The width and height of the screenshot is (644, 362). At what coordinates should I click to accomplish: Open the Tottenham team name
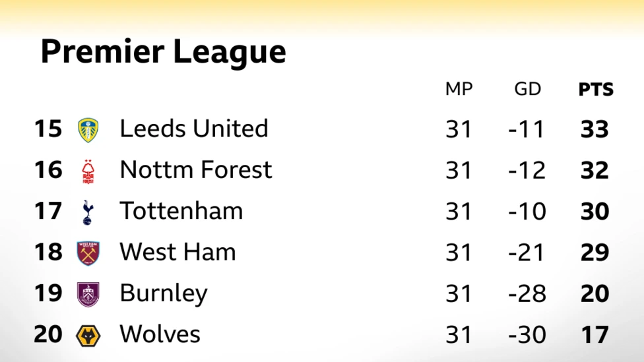pyautogui.click(x=181, y=211)
